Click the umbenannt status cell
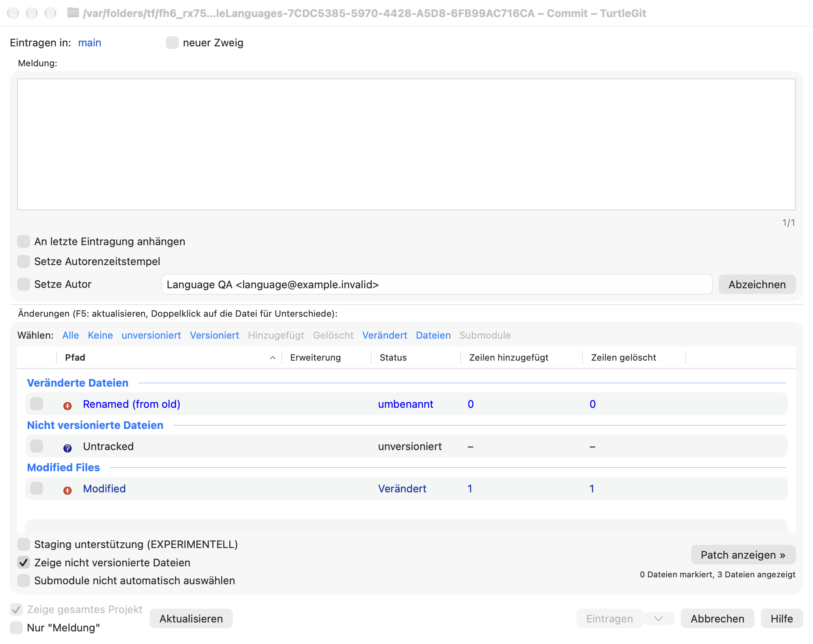Image resolution: width=813 pixels, height=644 pixels. pyautogui.click(x=406, y=404)
